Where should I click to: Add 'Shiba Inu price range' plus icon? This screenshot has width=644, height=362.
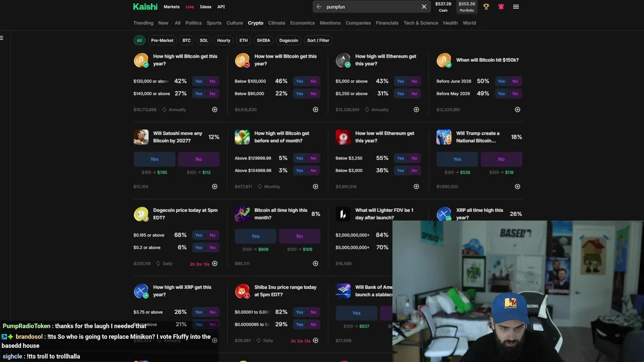[x=315, y=340]
